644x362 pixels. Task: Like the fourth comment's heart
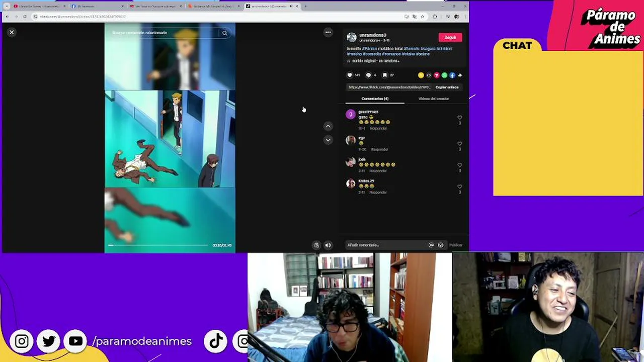click(x=459, y=187)
